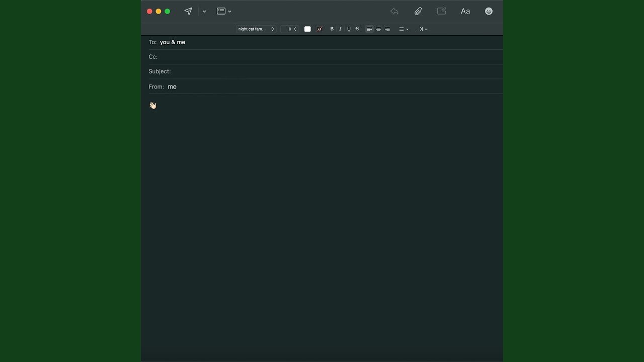Viewport: 644px width, 362px height.
Task: Close the compose window with red button
Action: [x=149, y=11]
